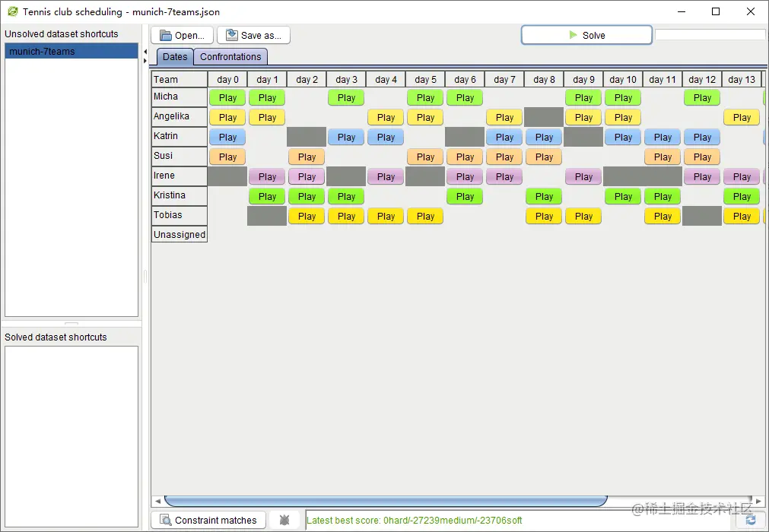Click the Unassigned row label
The width and height of the screenshot is (769, 532).
[180, 235]
